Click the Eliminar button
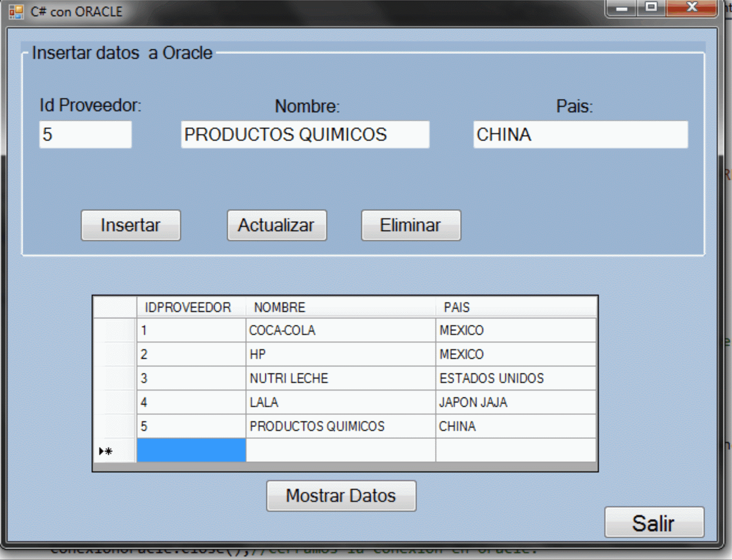Image resolution: width=732 pixels, height=560 pixels. pos(410,225)
